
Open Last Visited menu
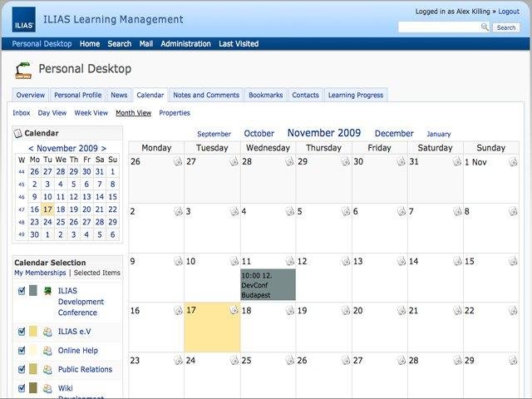pyautogui.click(x=239, y=44)
